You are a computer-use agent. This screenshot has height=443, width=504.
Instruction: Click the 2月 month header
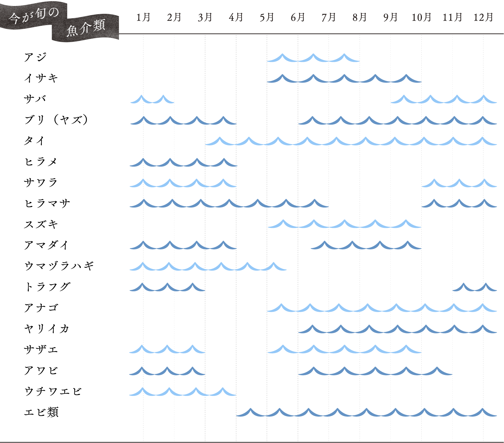174,17
